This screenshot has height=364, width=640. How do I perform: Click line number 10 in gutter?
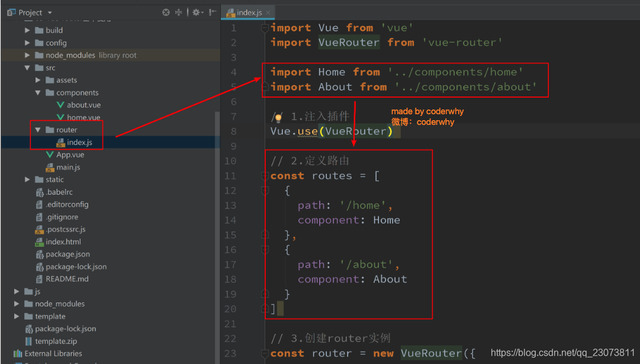pos(230,161)
